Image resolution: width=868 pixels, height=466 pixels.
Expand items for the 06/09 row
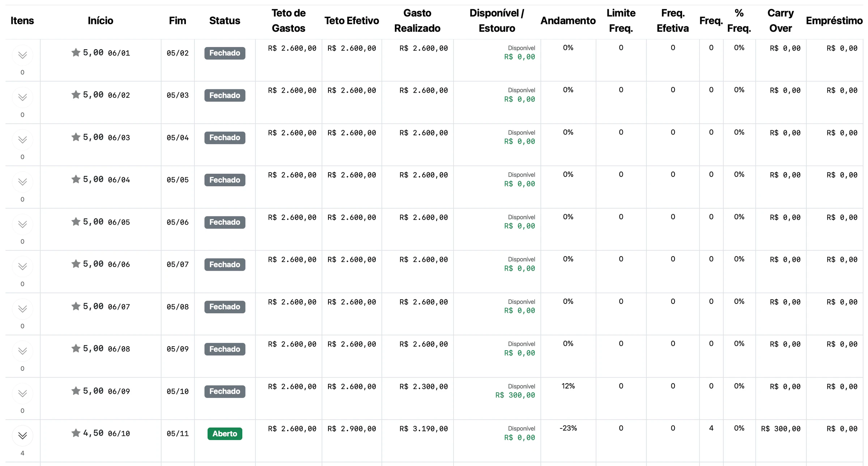click(22, 394)
